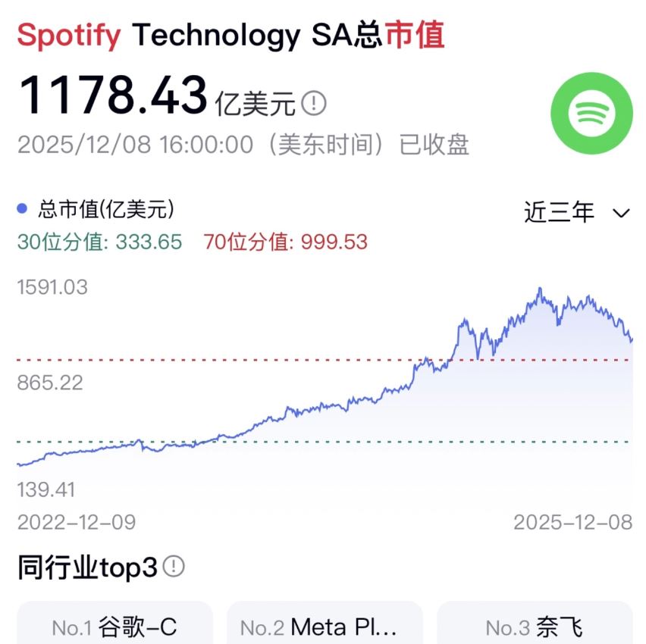Expand the chevron next to 近三年

coord(621,213)
